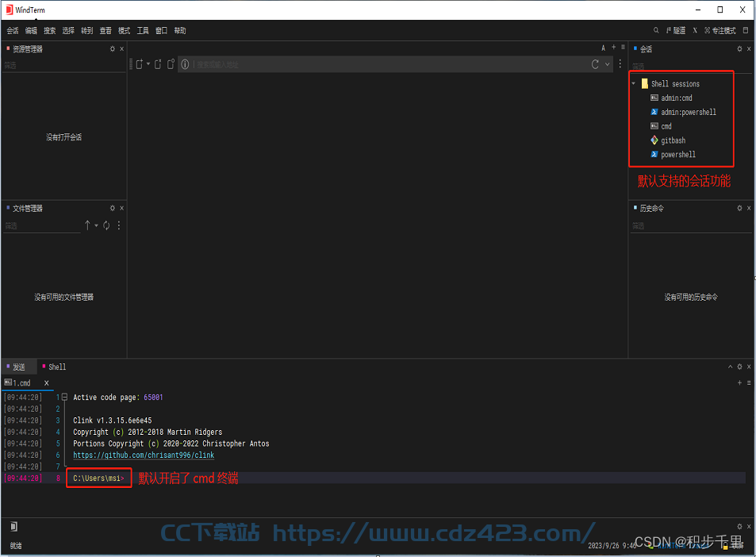Collapse the bottom Shell panel with the caret

[730, 367]
